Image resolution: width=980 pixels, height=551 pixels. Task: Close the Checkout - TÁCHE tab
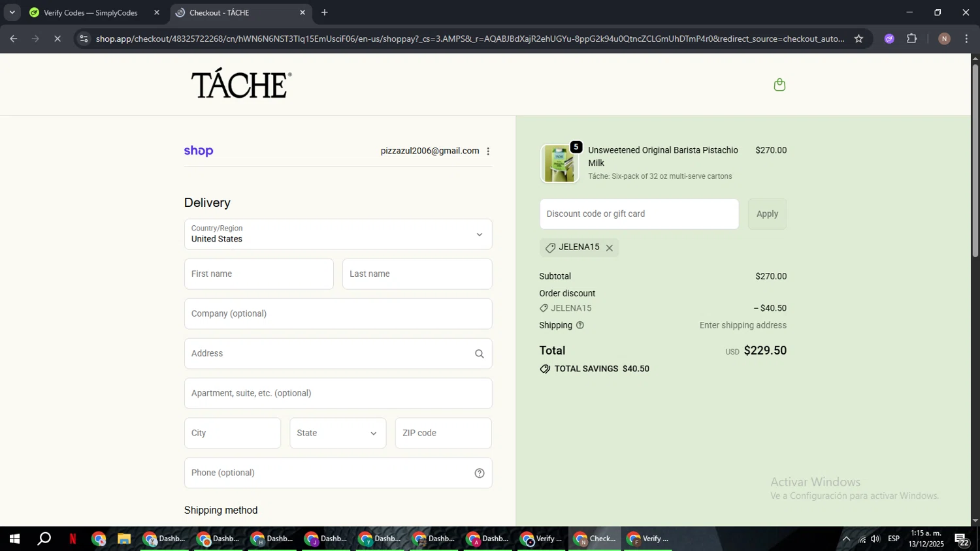click(302, 12)
